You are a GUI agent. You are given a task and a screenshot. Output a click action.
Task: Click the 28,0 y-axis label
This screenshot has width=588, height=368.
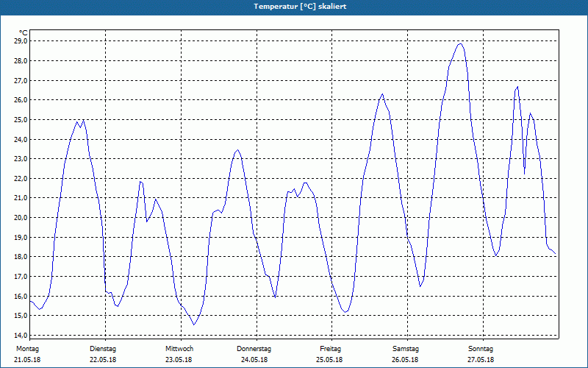point(21,60)
